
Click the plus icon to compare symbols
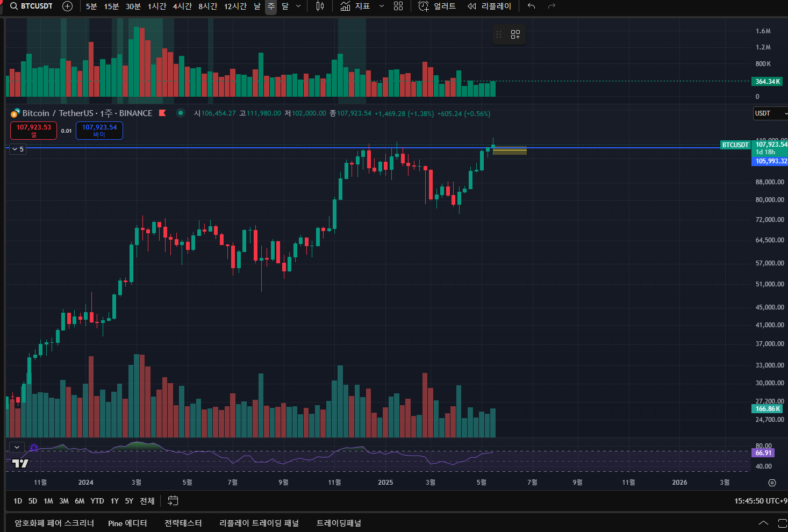(x=68, y=6)
